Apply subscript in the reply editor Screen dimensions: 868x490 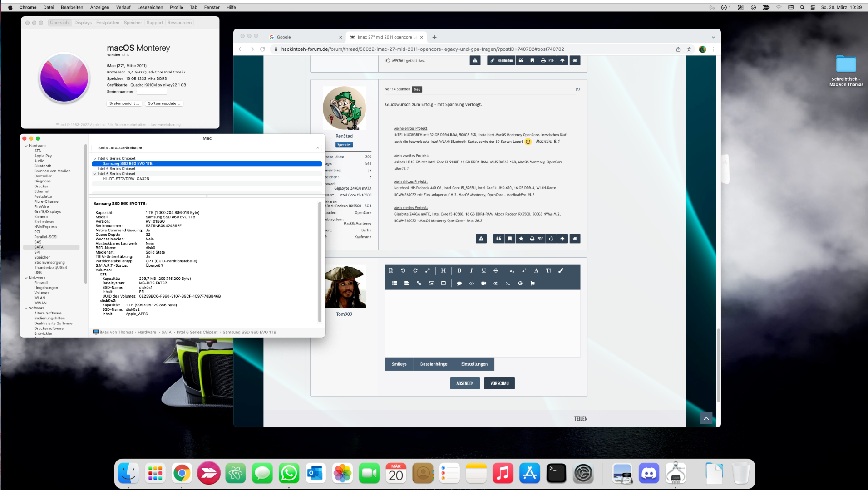[x=512, y=271]
